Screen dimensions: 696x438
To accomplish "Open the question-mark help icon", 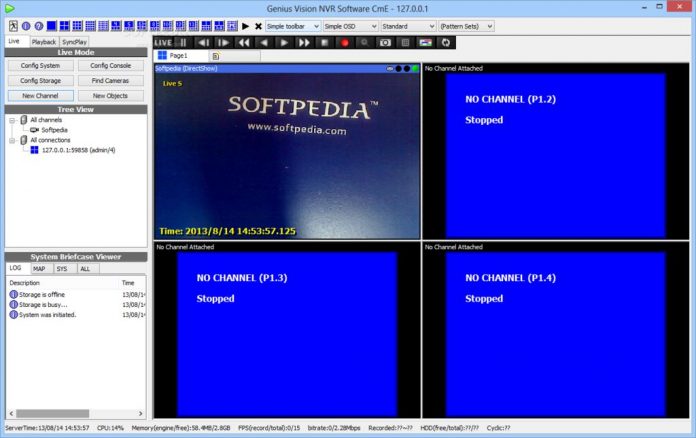I will (x=39, y=26).
